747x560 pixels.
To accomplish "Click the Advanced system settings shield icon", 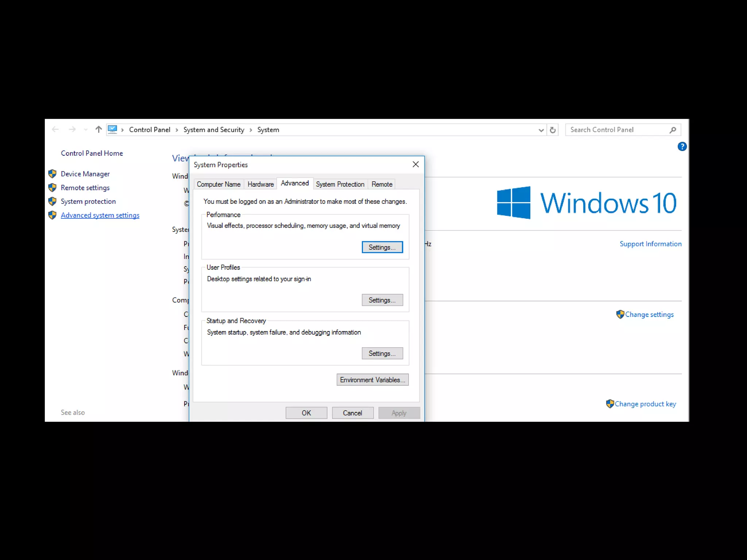I will coord(52,215).
